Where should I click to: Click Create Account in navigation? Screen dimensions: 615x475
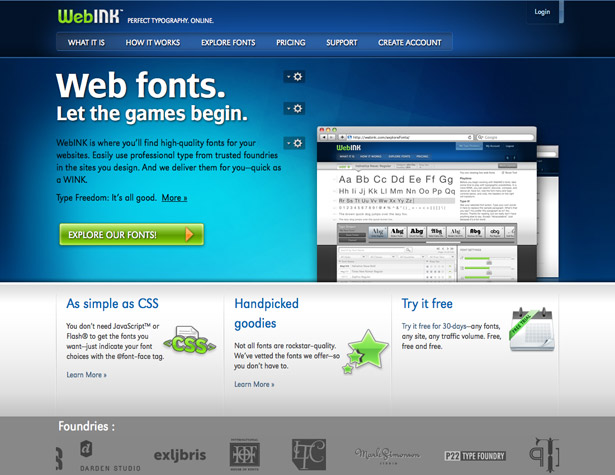[x=409, y=42]
